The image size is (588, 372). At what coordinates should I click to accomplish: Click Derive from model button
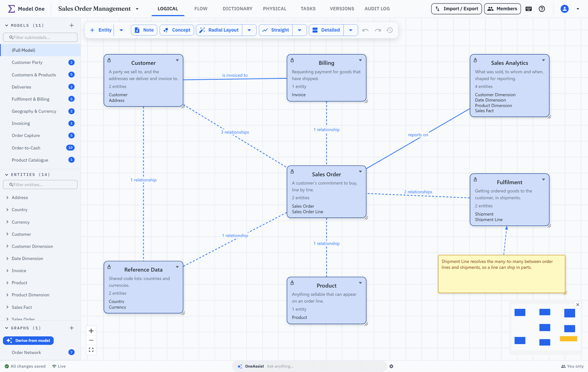point(28,341)
